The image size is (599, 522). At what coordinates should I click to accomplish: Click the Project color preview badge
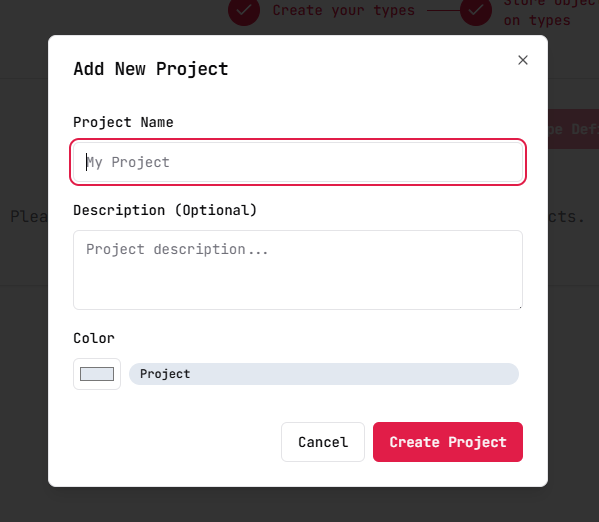pos(324,374)
